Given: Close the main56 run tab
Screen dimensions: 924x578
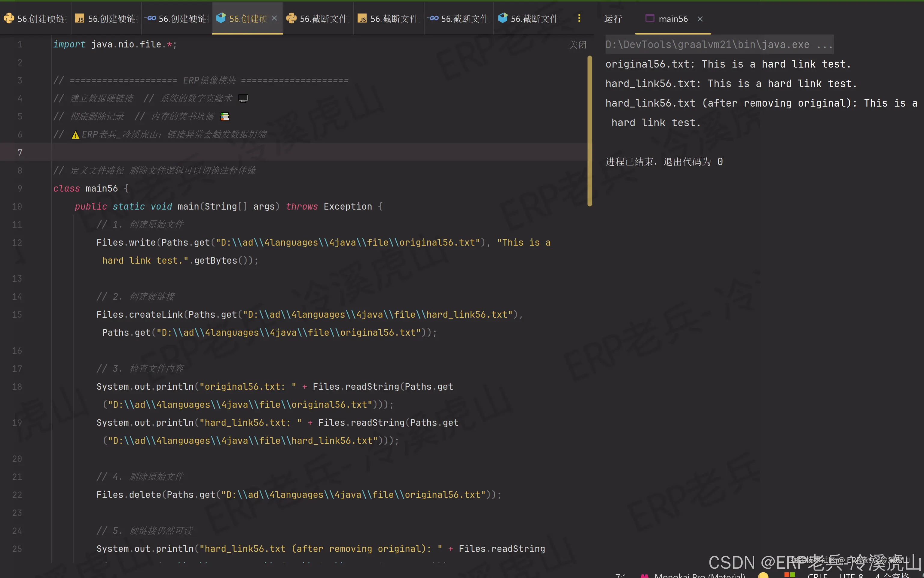Looking at the screenshot, I should (x=700, y=19).
